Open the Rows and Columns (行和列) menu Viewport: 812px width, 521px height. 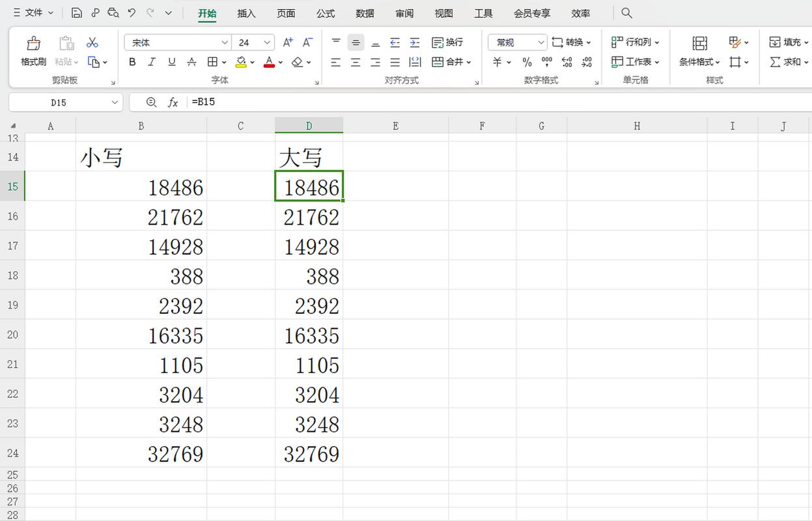636,42
